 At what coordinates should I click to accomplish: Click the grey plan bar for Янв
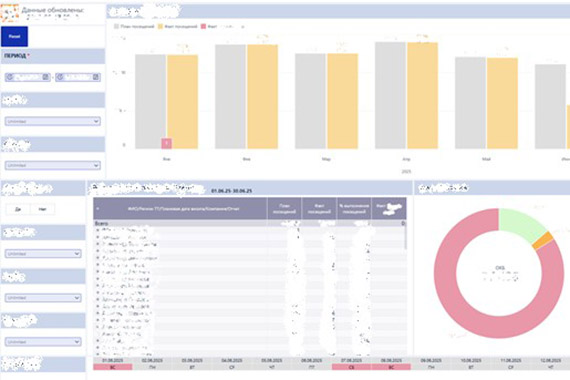coord(150,101)
